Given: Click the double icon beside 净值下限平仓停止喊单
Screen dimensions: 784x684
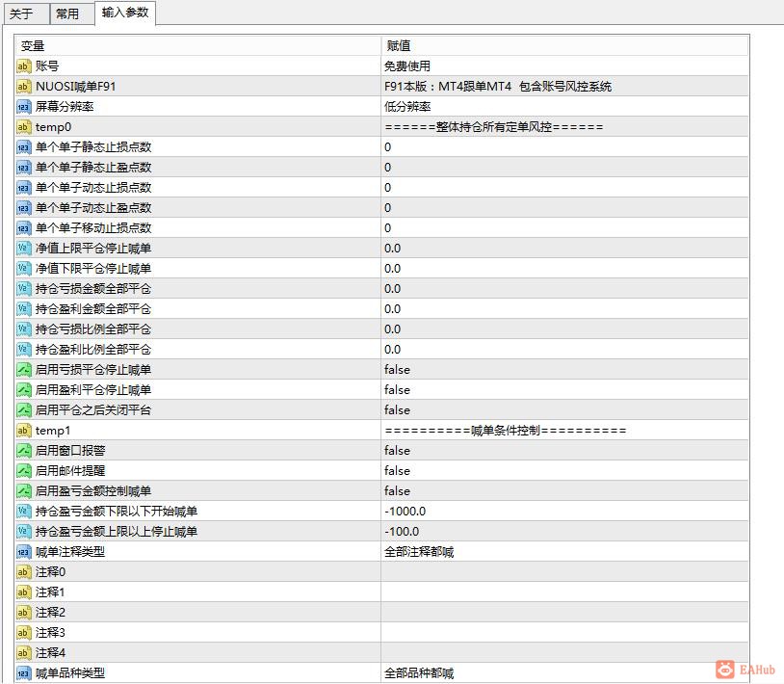Looking at the screenshot, I should click(23, 269).
